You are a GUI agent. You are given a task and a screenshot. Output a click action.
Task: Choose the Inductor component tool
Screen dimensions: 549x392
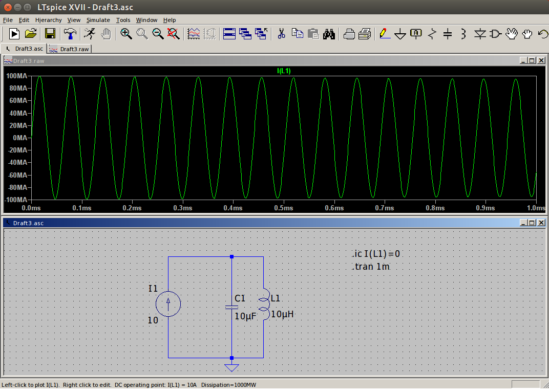(x=463, y=34)
